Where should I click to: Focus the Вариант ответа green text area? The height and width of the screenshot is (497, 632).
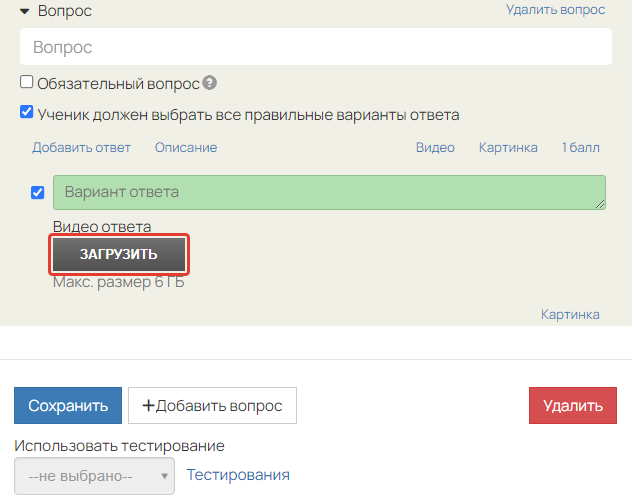coord(329,192)
